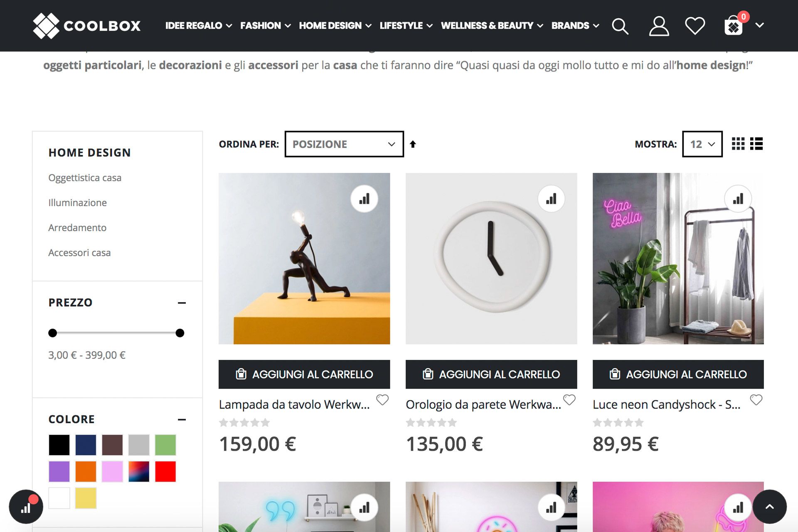Add Lampada da tavolo to wishlist
Screen dimensions: 798x532
[x=382, y=400]
